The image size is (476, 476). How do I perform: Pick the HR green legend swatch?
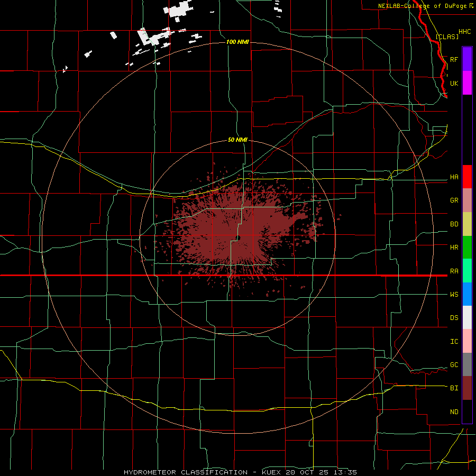[x=467, y=248]
